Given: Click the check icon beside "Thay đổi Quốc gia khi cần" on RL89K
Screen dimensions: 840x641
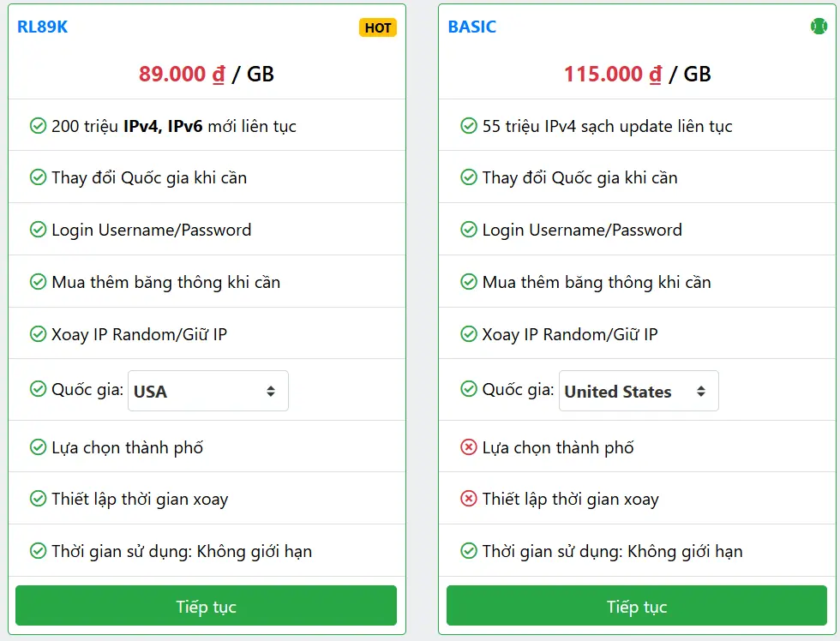Looking at the screenshot, I should pyautogui.click(x=38, y=177).
